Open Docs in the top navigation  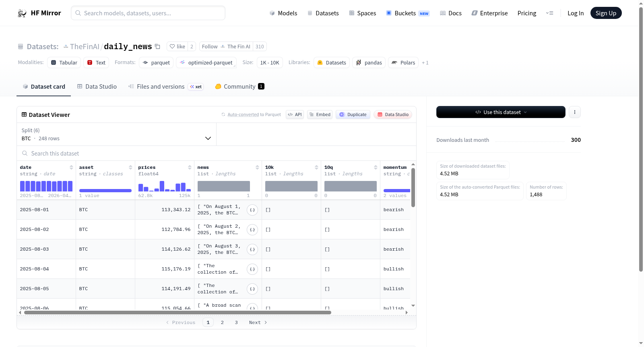point(451,13)
